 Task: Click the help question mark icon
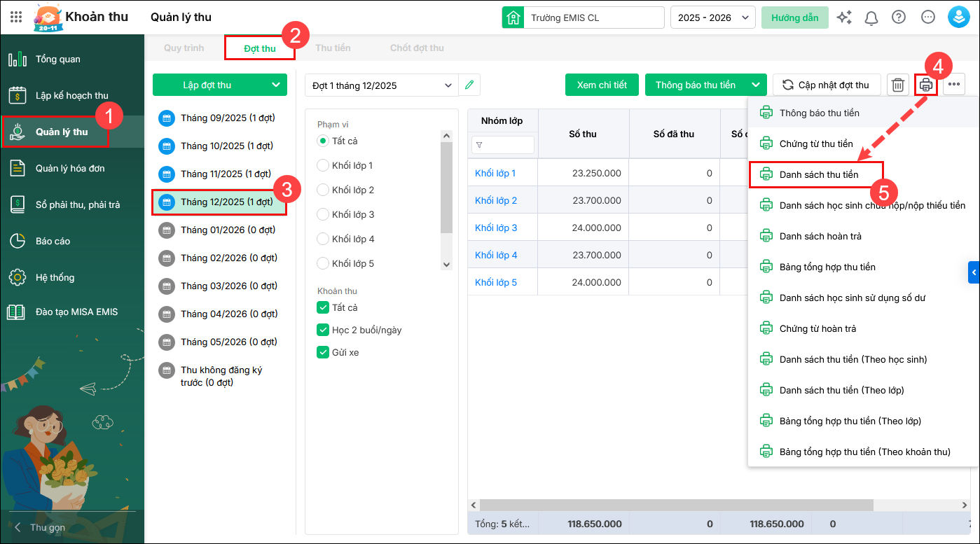(899, 18)
